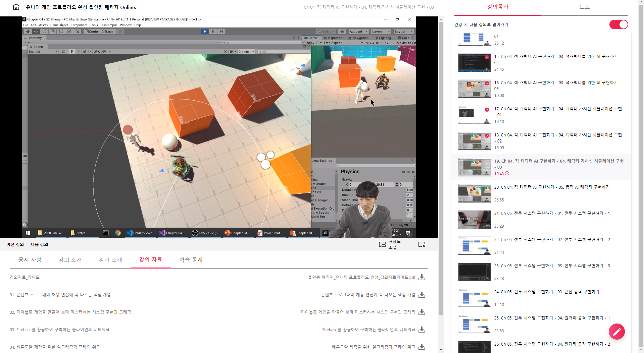
Task: Open Unity Account dropdown
Action: pyautogui.click(x=358, y=32)
